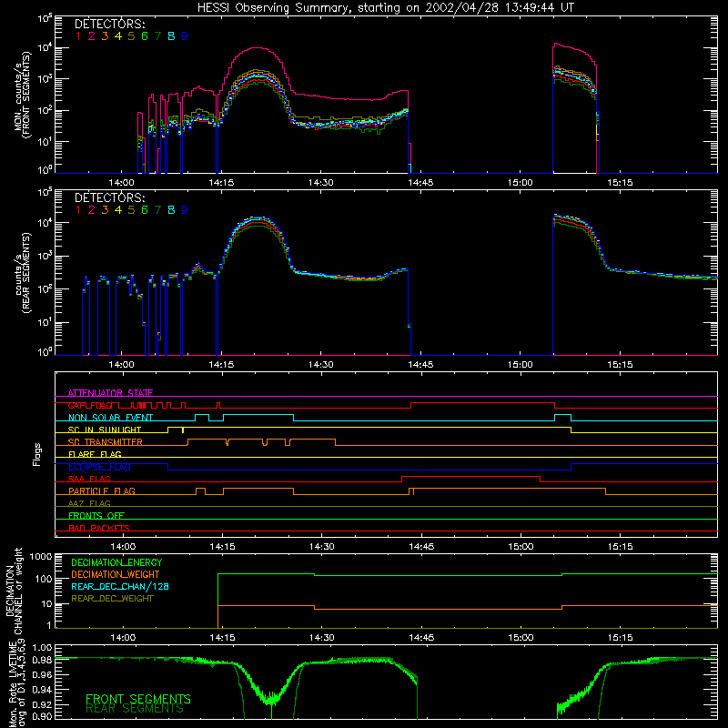
Task: Click the ECLIPSE_FLAG label
Action: coord(99,467)
